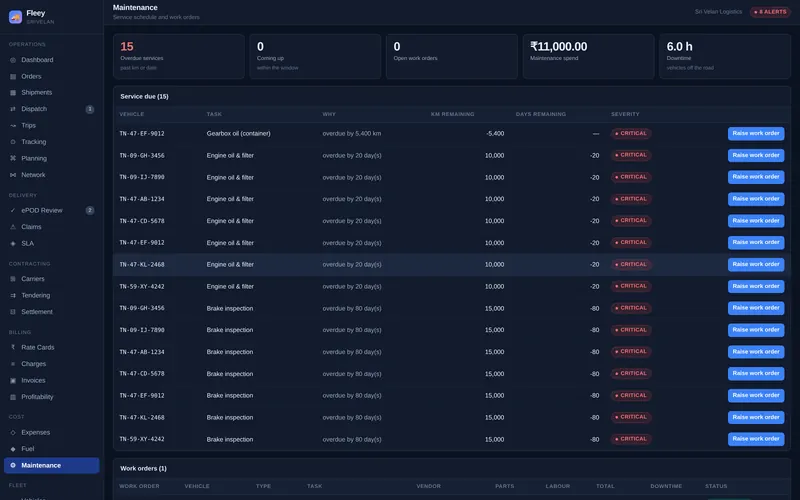Open Tracking using its location icon

tap(13, 142)
